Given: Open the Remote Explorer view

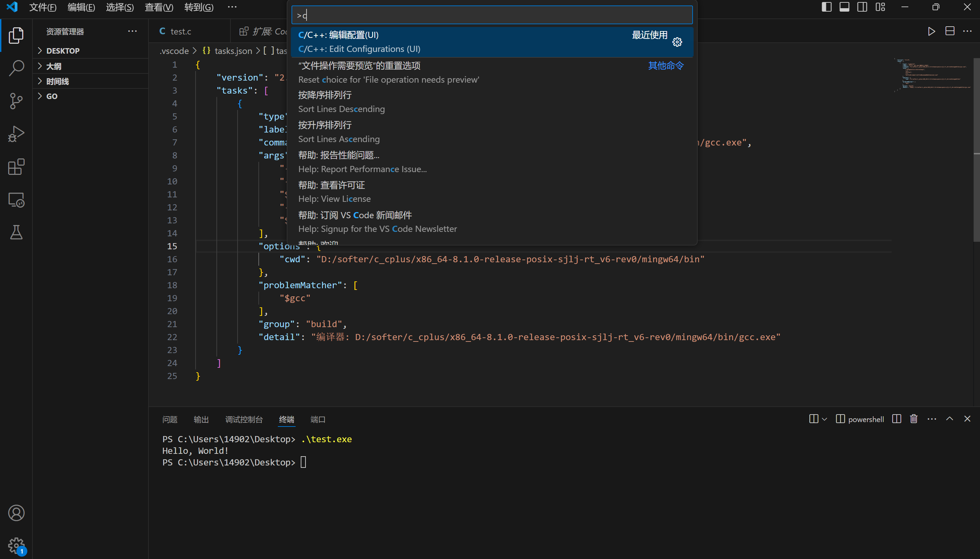Looking at the screenshot, I should [x=16, y=200].
